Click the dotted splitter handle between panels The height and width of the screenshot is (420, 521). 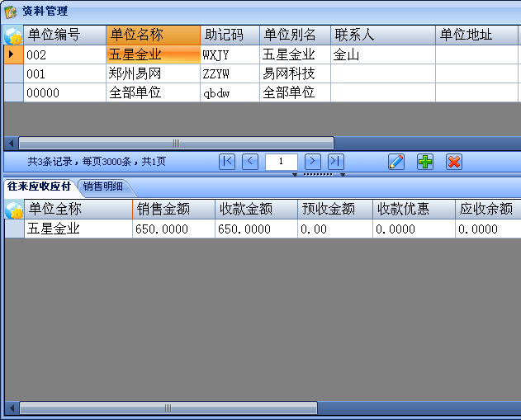pos(318,174)
